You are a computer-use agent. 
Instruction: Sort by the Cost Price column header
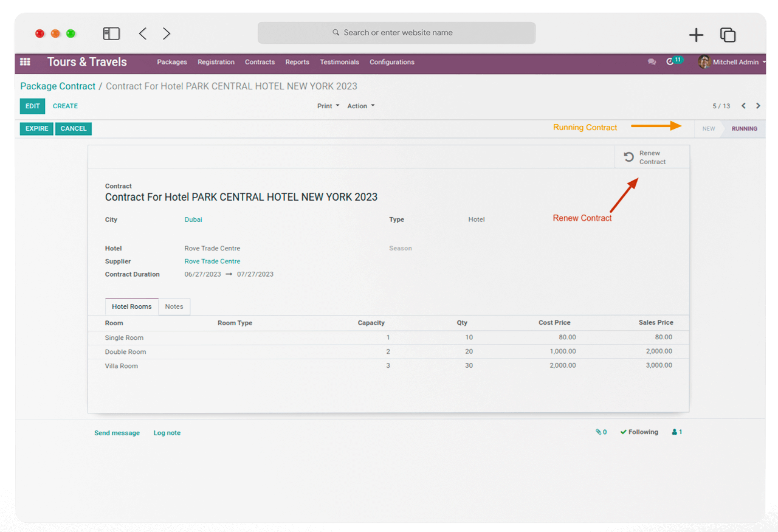[554, 323]
